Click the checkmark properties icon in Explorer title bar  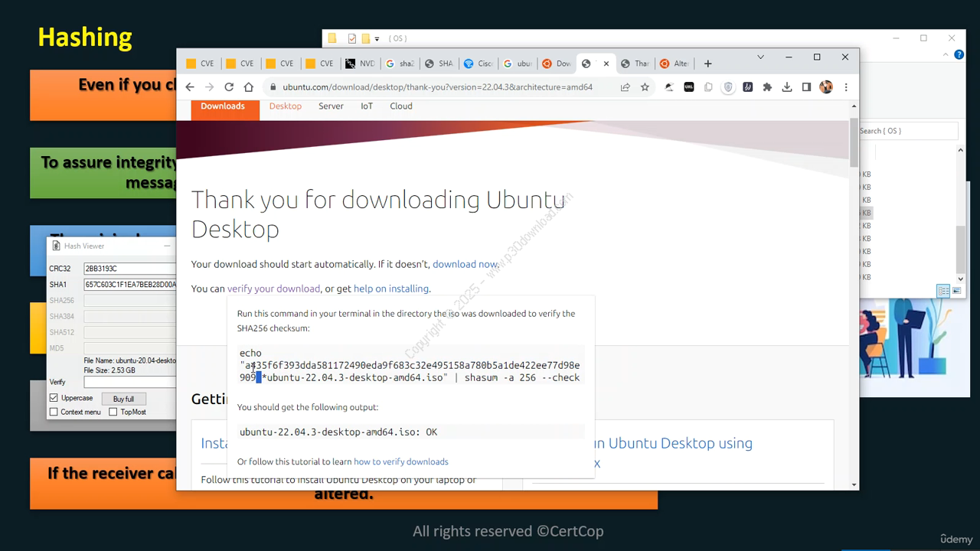tap(352, 38)
